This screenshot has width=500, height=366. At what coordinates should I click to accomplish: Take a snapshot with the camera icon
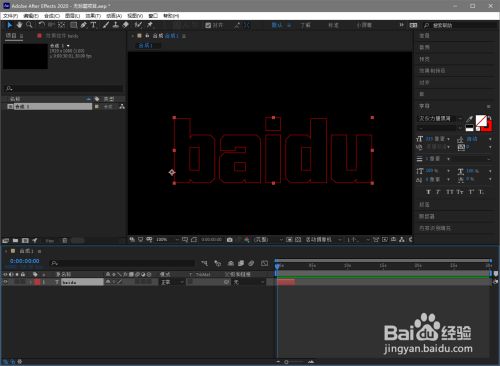(x=230, y=240)
